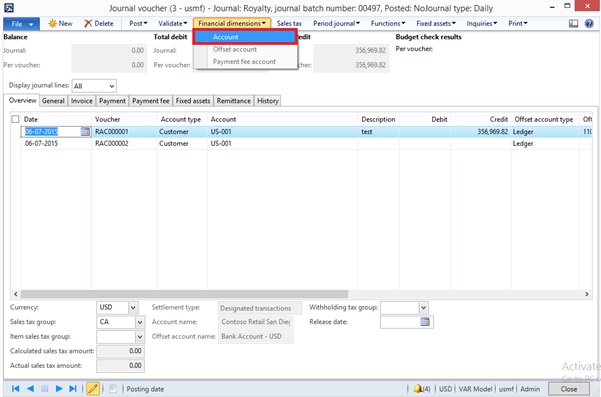Expand the Print menu
Image resolution: width=601 pixels, height=397 pixels.
517,23
